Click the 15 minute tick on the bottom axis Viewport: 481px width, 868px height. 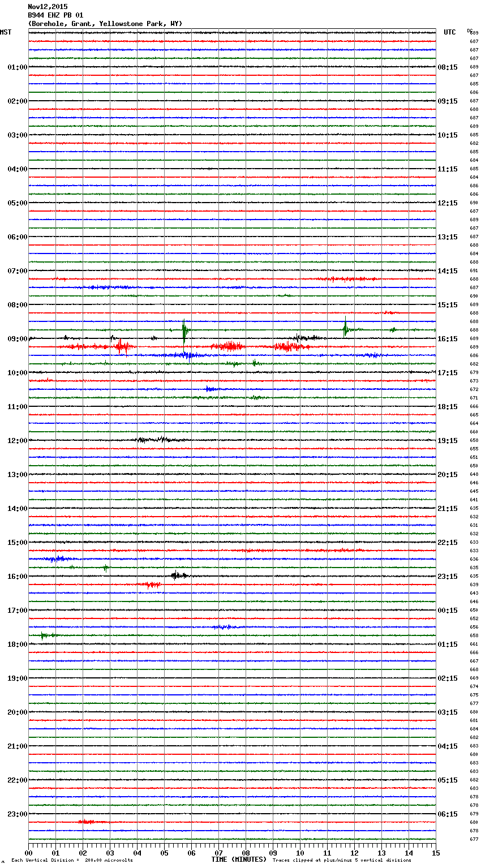[x=435, y=853]
